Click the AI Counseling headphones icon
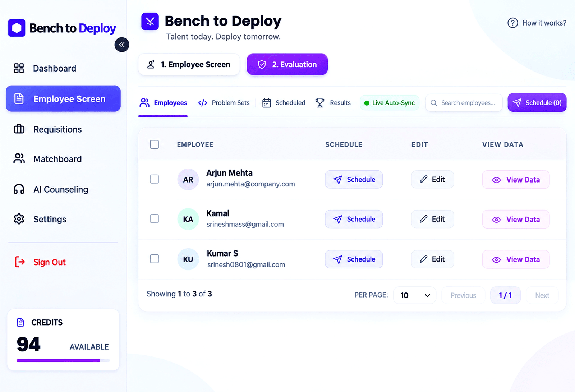The height and width of the screenshot is (392, 575). [x=19, y=189]
